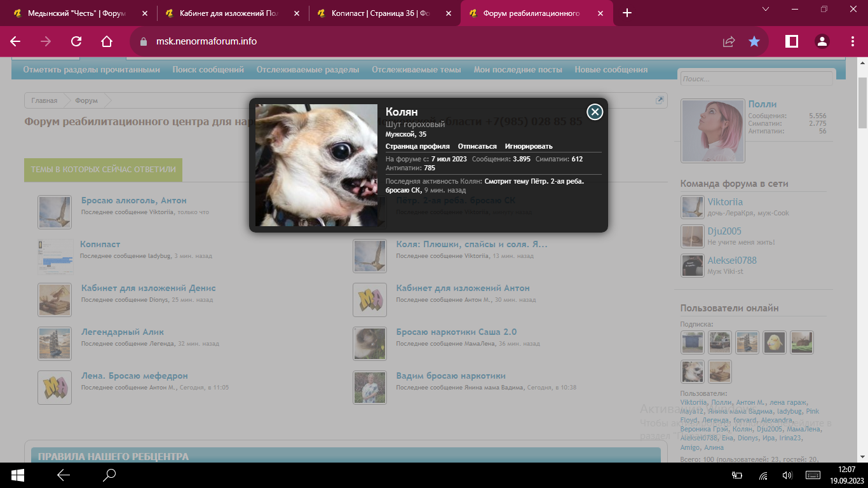The image size is (868, 488).
Task: Open Windows Start menu
Action: (18, 475)
